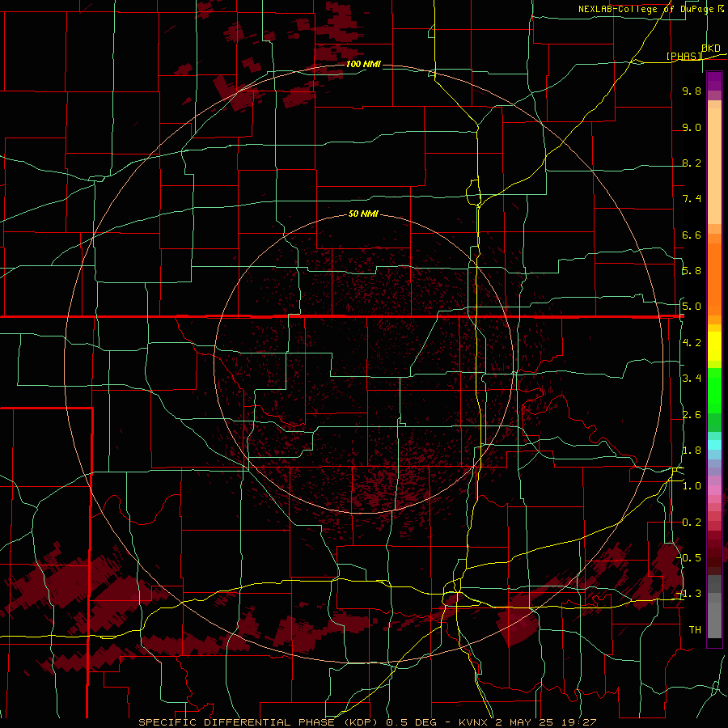Click the 100 NMI range ring label
This screenshot has width=728, height=728.
click(363, 64)
